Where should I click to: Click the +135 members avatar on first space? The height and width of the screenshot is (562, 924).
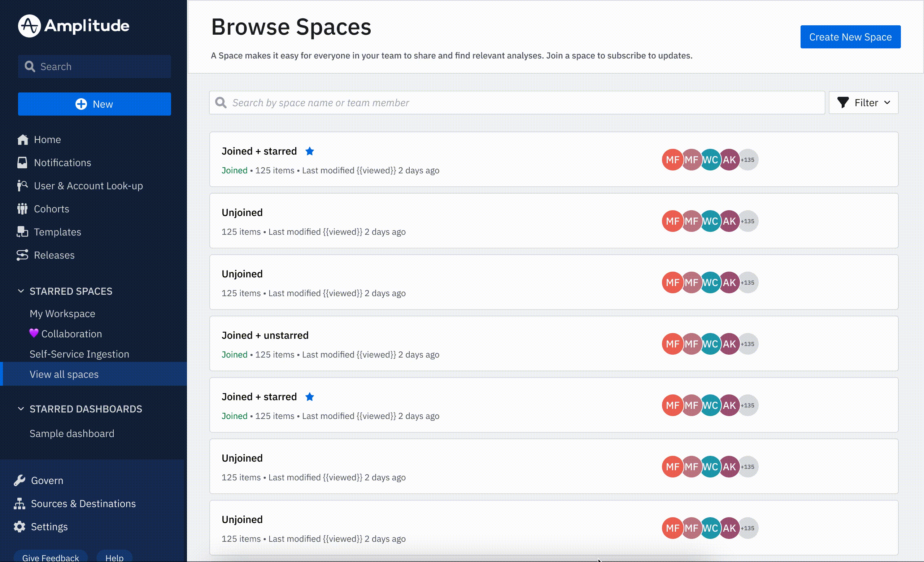tap(748, 160)
